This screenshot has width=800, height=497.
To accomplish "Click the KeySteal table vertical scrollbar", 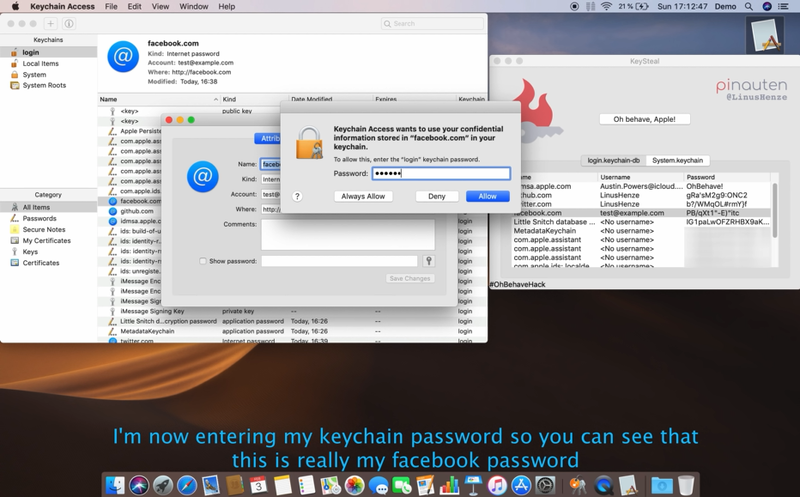I will click(x=775, y=212).
